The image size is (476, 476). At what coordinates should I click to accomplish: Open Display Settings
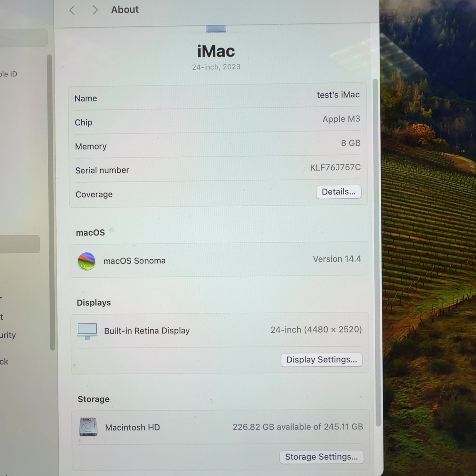321,360
